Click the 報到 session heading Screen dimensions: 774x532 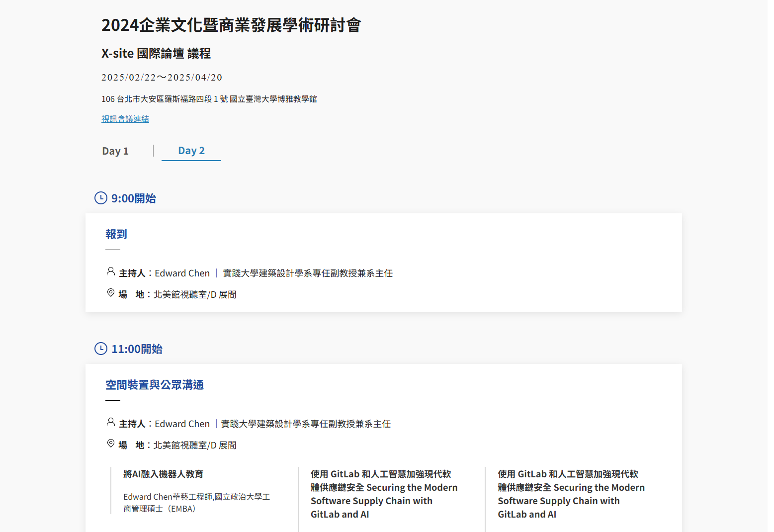[x=116, y=234]
